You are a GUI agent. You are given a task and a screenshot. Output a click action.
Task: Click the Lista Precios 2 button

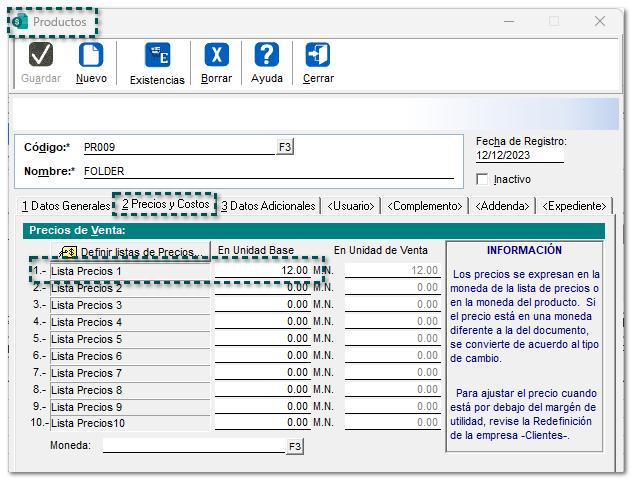coord(130,288)
